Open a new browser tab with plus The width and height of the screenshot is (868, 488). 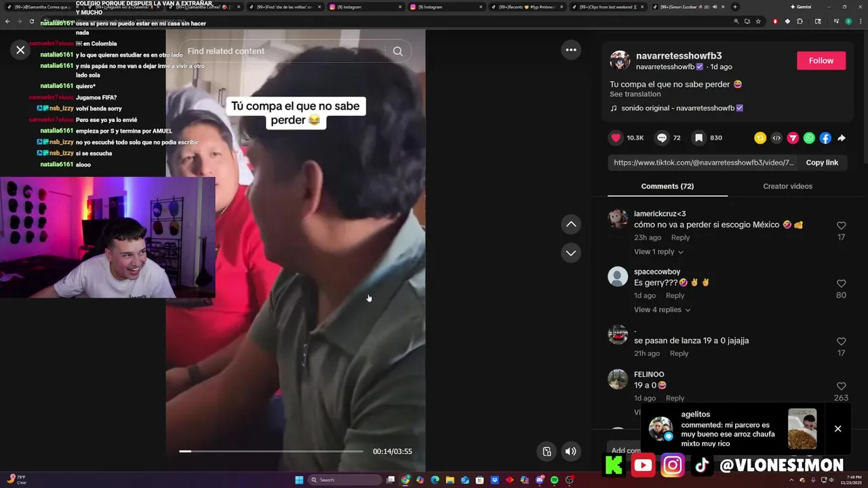(x=735, y=7)
